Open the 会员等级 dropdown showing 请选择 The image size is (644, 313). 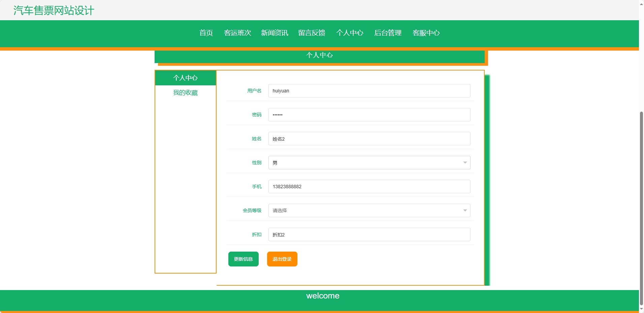coord(368,210)
